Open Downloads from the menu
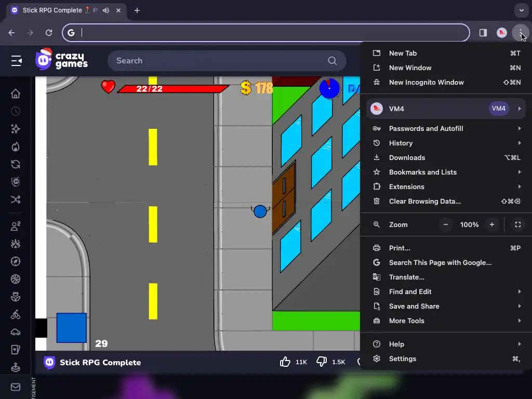Screen dimensions: 532x399 coord(446,157)
